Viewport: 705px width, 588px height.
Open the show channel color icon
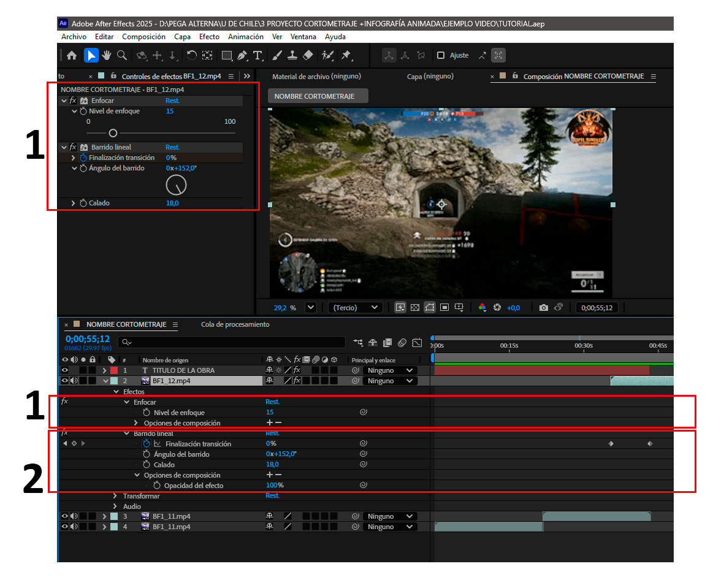(482, 307)
